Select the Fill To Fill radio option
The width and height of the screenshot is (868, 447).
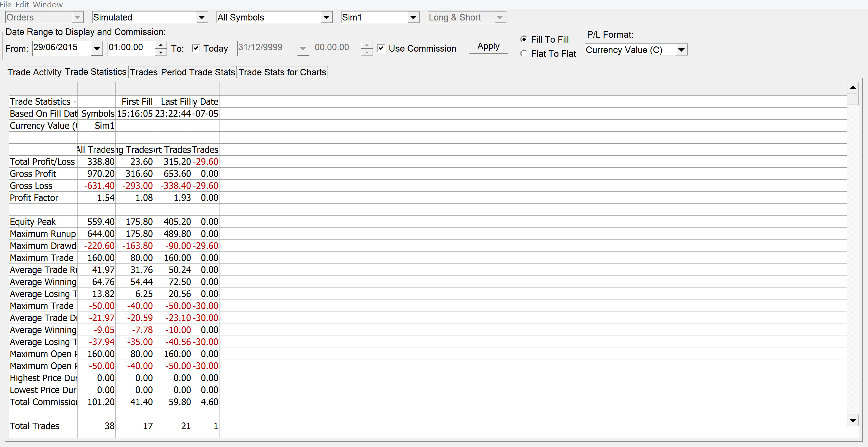[524, 39]
